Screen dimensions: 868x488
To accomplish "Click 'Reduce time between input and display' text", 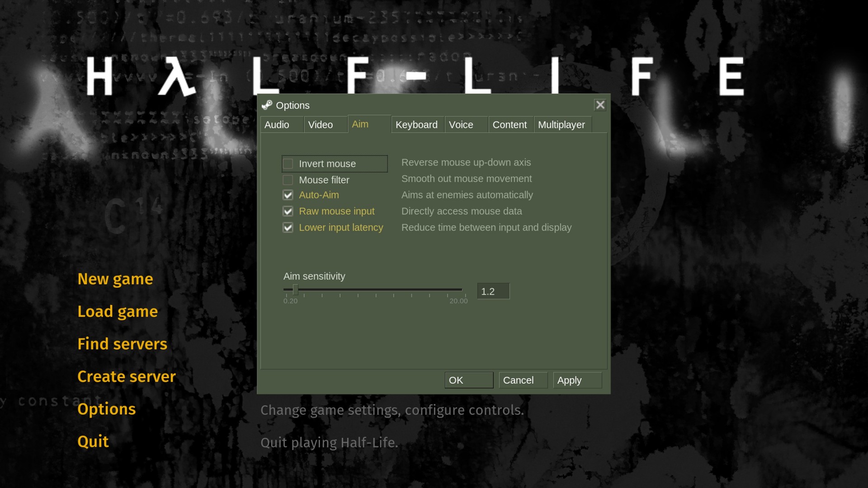I will coord(486,227).
